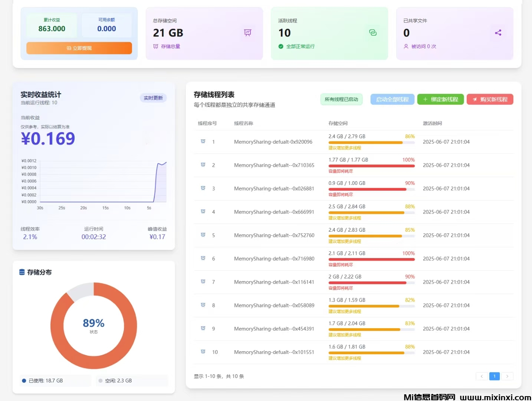Click the 所有线程已启动 status tag
The width and height of the screenshot is (532, 401).
tap(341, 100)
